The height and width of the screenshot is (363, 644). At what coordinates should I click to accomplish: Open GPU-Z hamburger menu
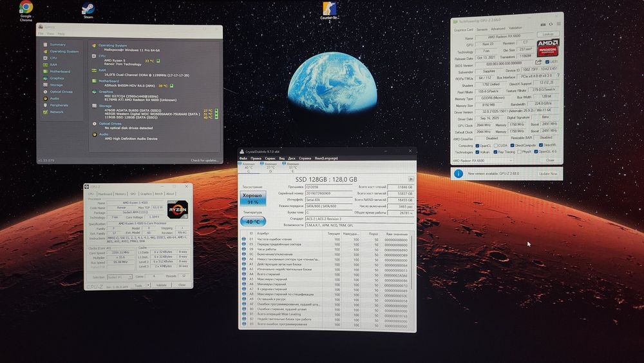pyautogui.click(x=558, y=24)
